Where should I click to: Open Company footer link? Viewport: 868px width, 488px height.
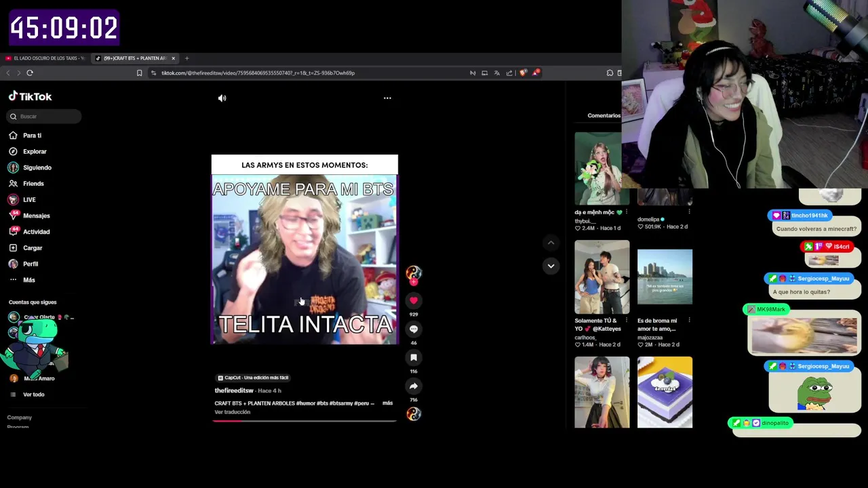point(19,418)
